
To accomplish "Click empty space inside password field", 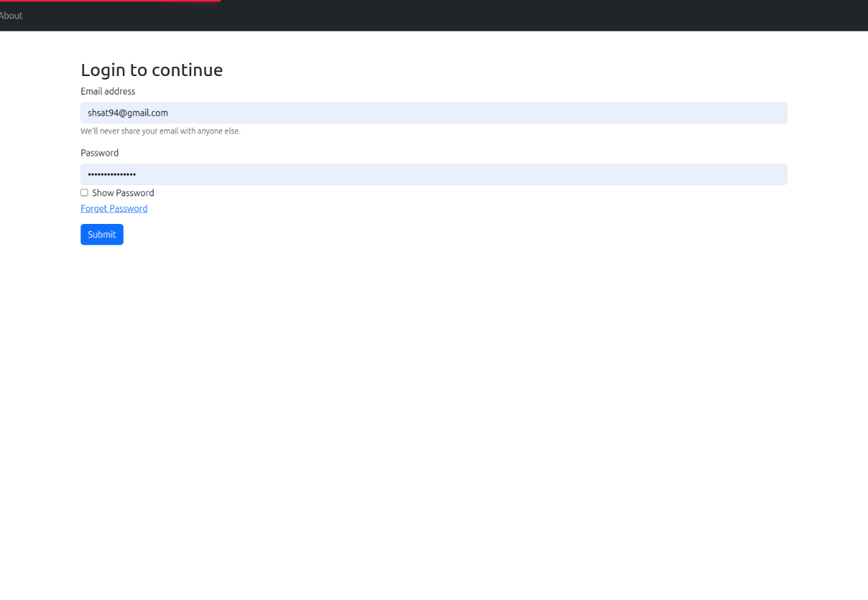I will click(498, 175).
